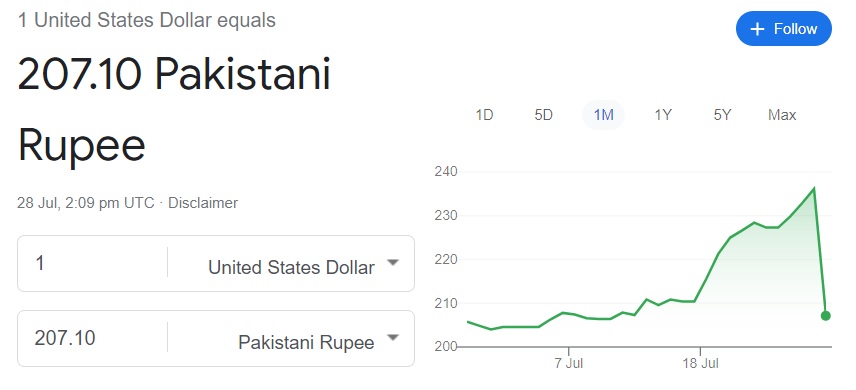The height and width of the screenshot is (390, 856).
Task: Click the plus icon in Follow button
Action: [x=757, y=29]
